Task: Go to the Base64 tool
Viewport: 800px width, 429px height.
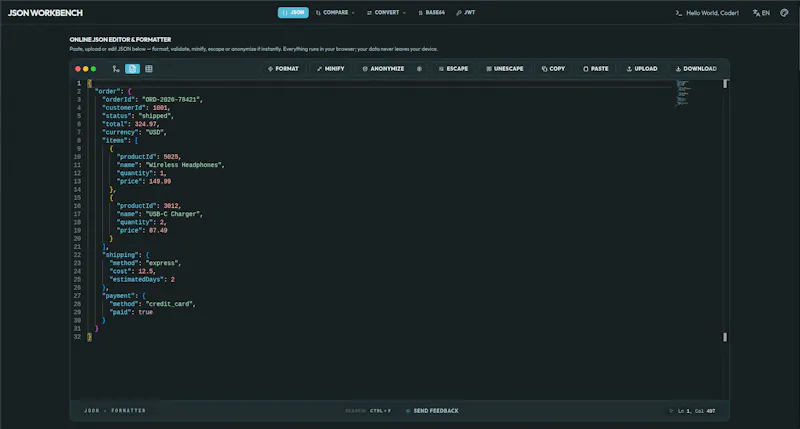Action: [x=431, y=12]
